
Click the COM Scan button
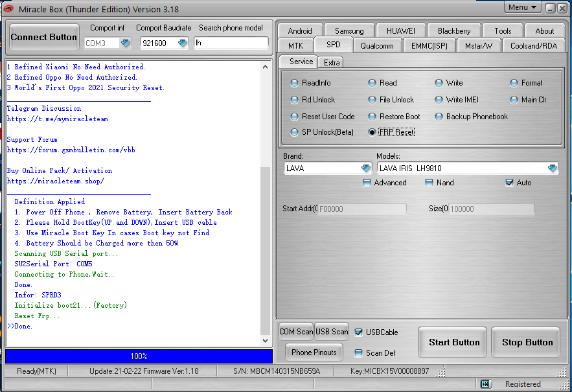296,331
